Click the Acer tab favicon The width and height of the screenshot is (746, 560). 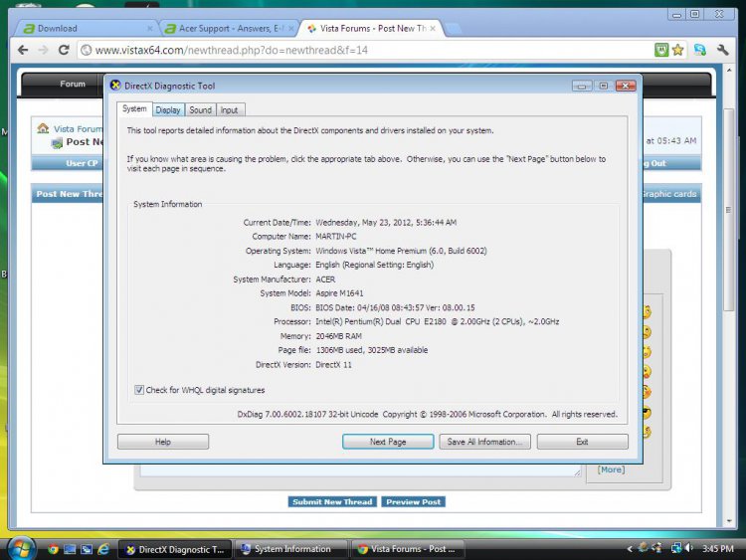(x=170, y=29)
